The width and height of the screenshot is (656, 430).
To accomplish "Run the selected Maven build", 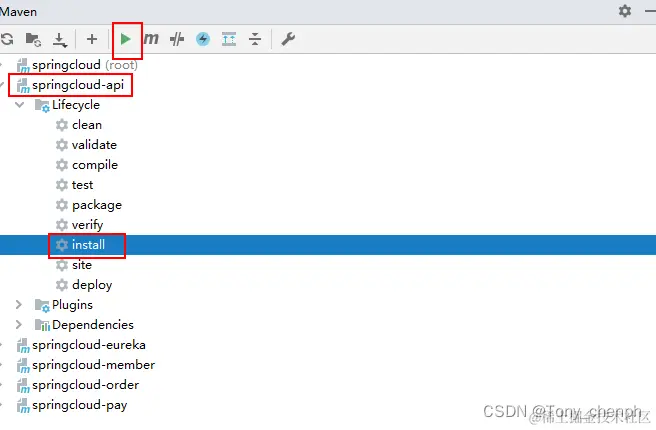I will point(126,39).
